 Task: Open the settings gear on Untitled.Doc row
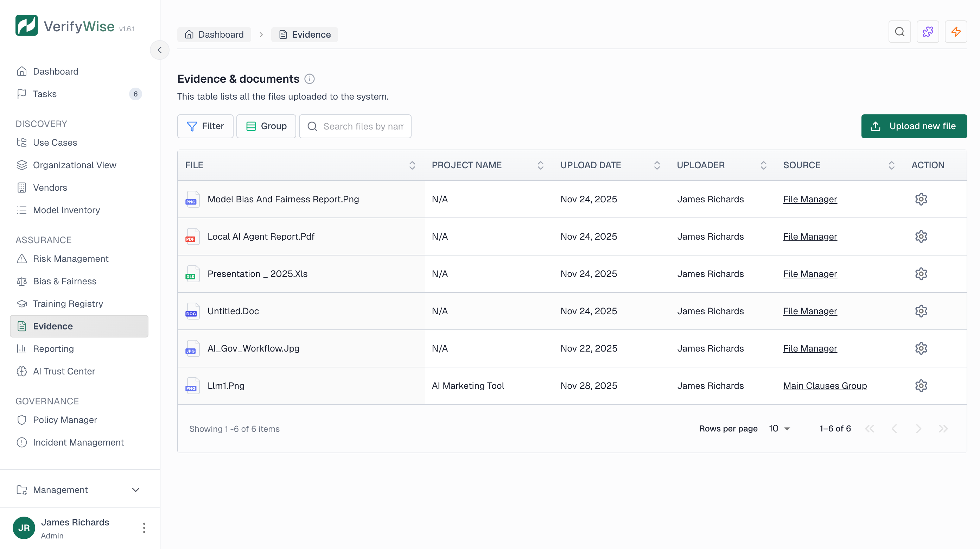921,311
